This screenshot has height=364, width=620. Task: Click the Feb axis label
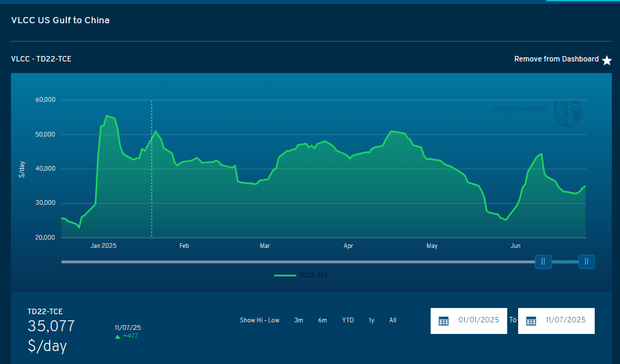point(184,246)
